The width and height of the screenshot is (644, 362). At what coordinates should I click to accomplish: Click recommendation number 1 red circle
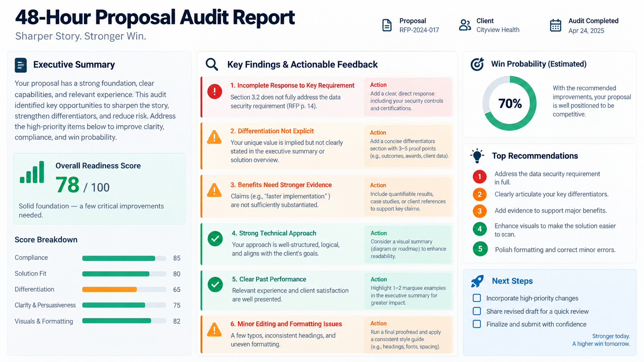tap(480, 177)
